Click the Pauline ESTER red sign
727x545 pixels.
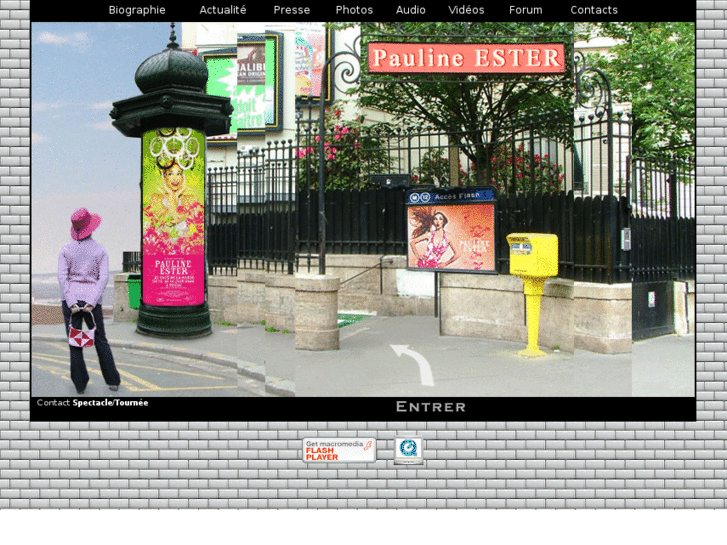click(466, 58)
